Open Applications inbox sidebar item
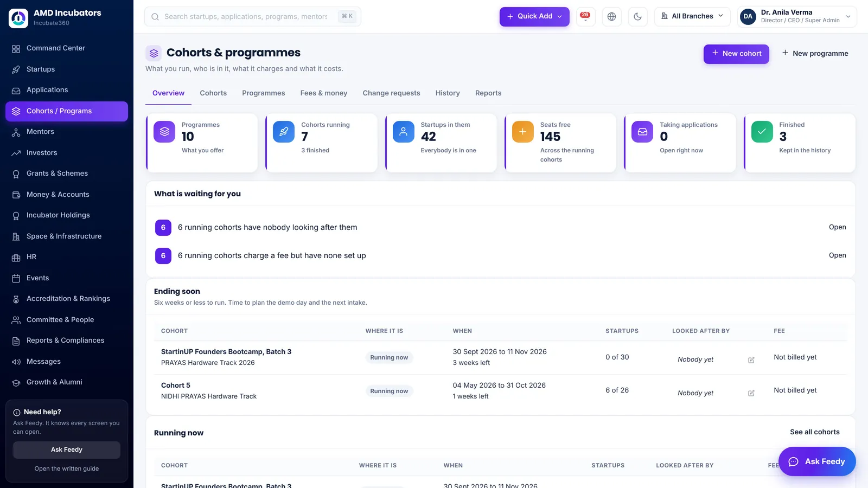 tap(67, 90)
